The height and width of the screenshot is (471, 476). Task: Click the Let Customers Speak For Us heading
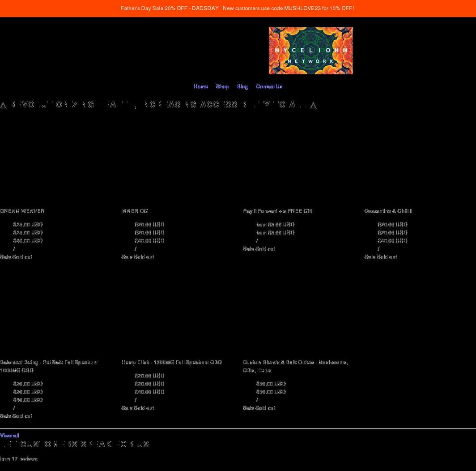point(75,444)
